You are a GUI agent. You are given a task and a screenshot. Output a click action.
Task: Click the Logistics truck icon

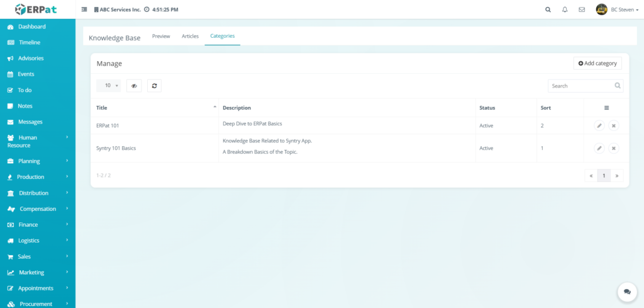pos(11,241)
